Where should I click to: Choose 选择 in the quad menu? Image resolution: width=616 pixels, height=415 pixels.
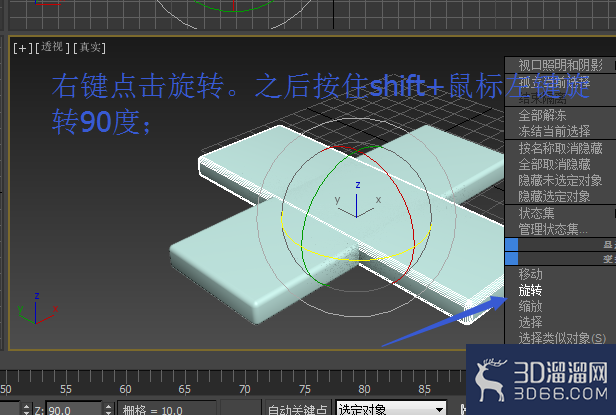pos(530,322)
